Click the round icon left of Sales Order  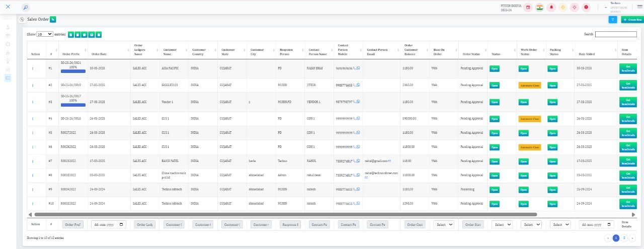coord(22,19)
